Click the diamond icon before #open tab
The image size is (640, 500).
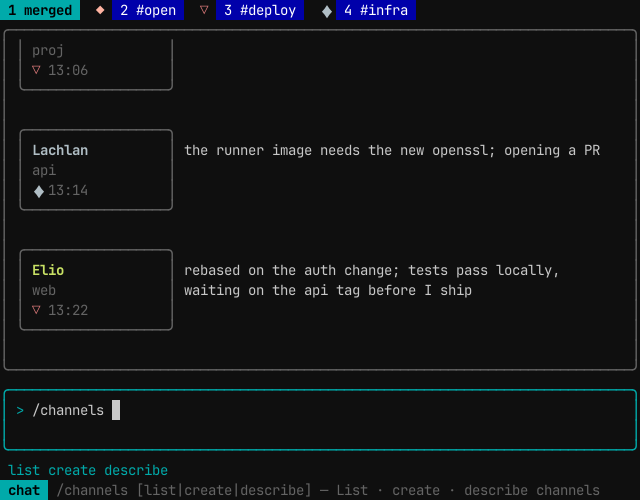coord(100,10)
